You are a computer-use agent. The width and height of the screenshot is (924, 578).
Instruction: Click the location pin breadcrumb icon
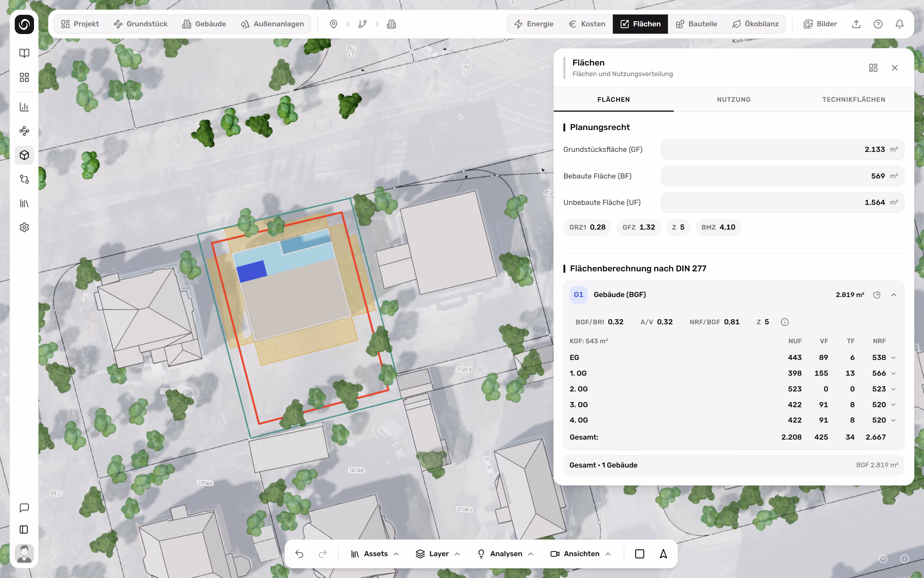point(333,24)
